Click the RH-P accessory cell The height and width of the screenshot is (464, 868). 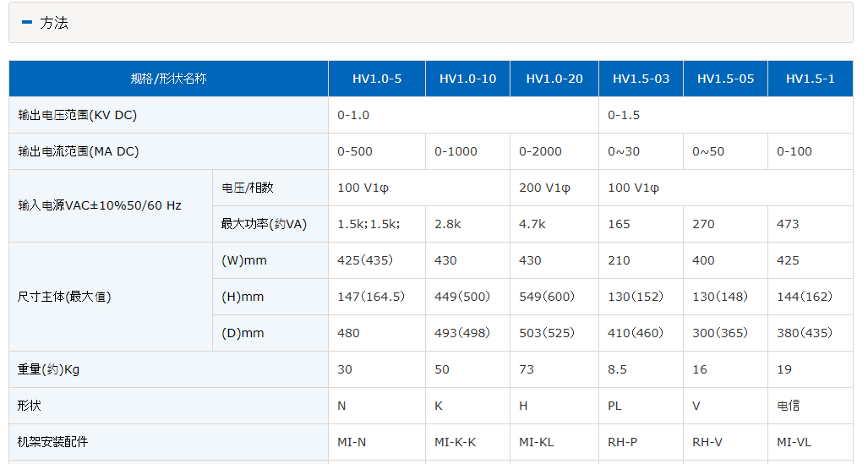pyautogui.click(x=623, y=442)
